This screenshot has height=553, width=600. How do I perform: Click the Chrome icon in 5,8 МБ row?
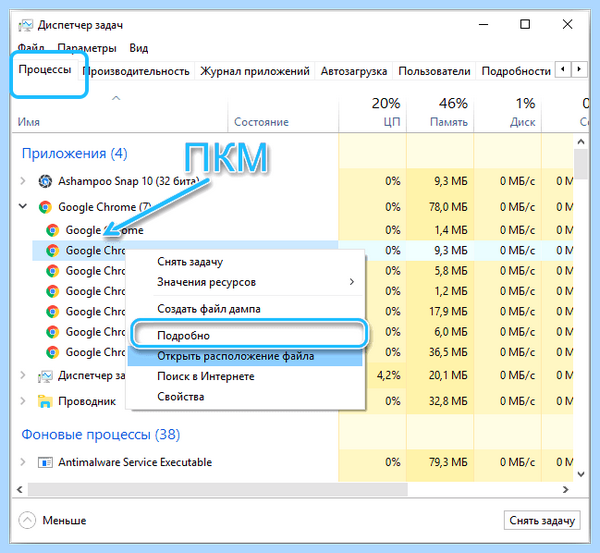pos(52,271)
